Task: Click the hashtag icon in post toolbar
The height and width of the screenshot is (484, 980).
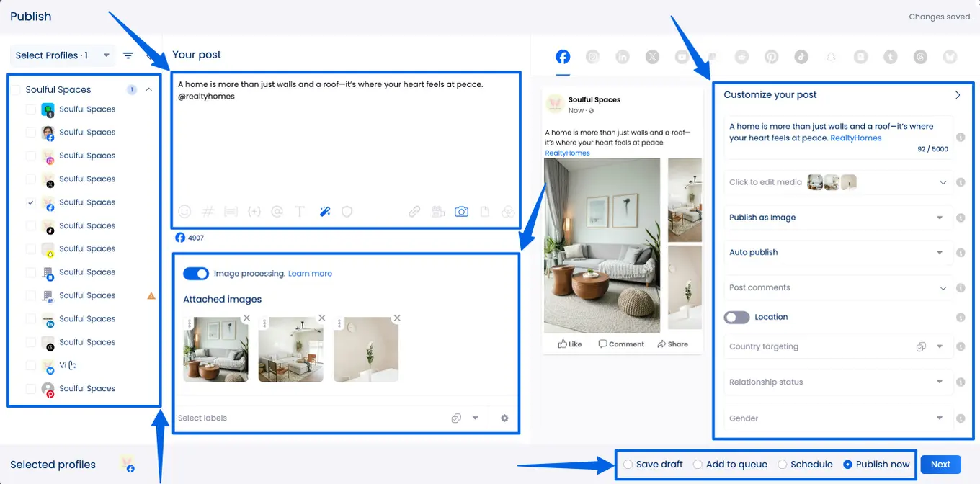Action: (x=208, y=212)
